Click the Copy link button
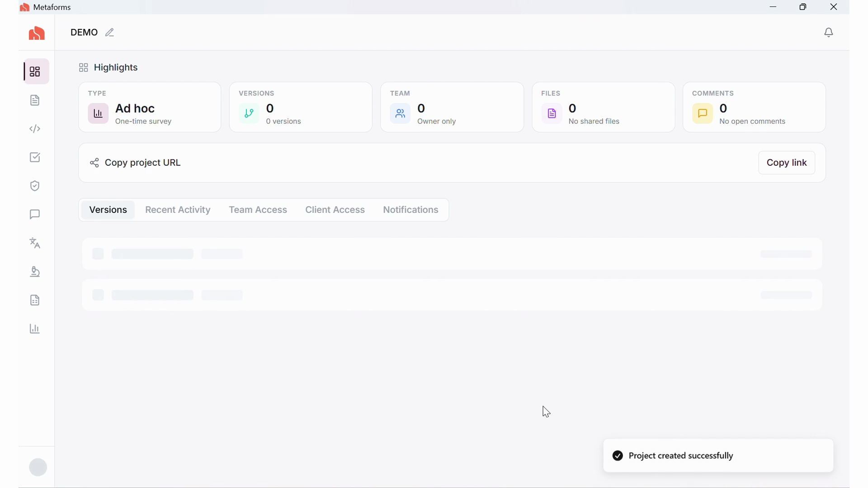This screenshot has height=488, width=868. point(787,163)
